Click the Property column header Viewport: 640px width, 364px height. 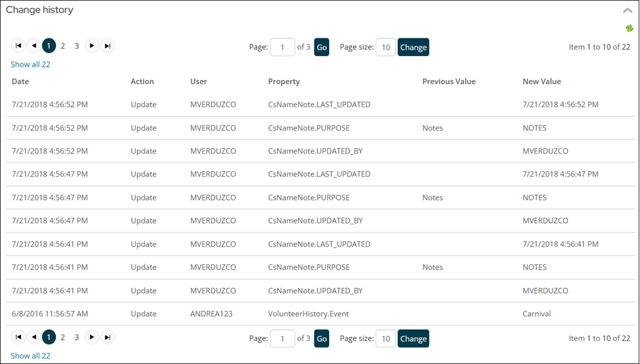(x=284, y=82)
